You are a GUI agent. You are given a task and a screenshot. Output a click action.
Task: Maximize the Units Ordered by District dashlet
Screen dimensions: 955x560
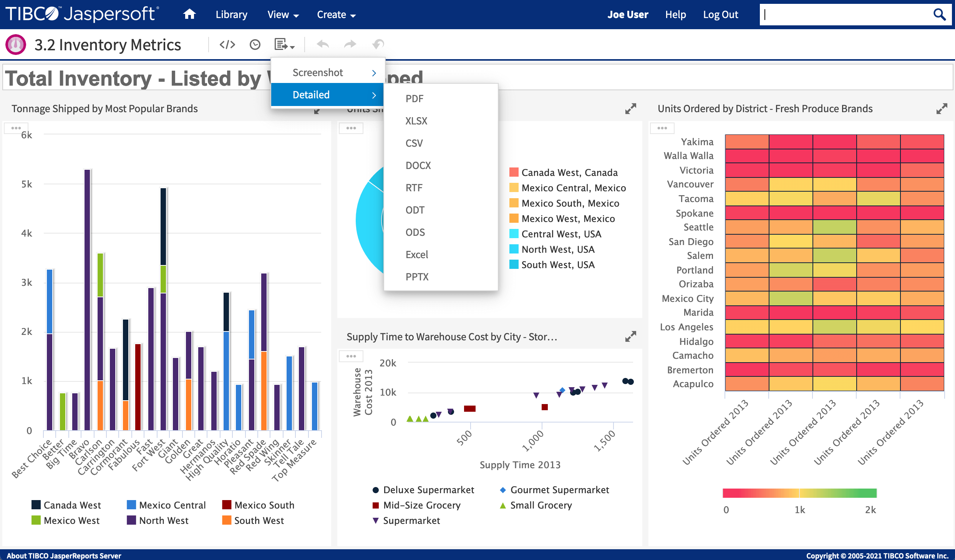coord(942,109)
